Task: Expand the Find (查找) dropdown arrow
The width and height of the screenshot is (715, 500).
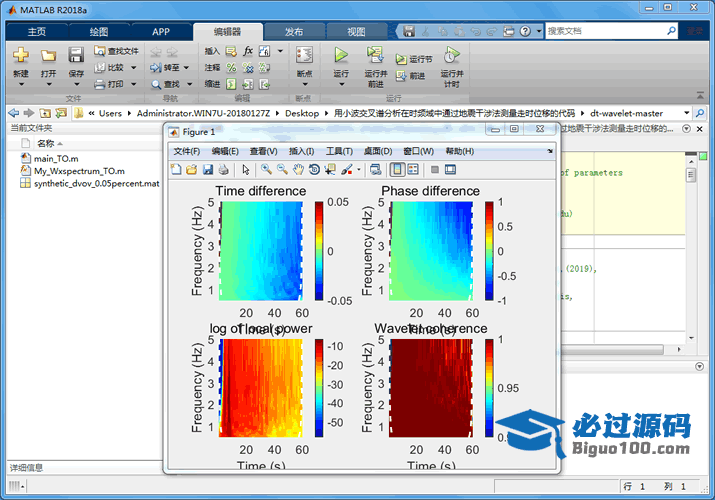Action: coord(189,84)
